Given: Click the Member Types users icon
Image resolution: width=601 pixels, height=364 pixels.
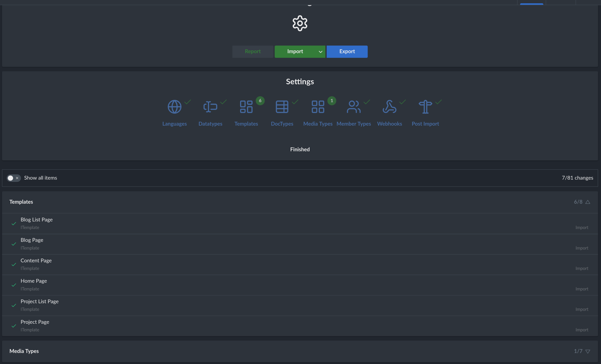Looking at the screenshot, I should [x=354, y=107].
